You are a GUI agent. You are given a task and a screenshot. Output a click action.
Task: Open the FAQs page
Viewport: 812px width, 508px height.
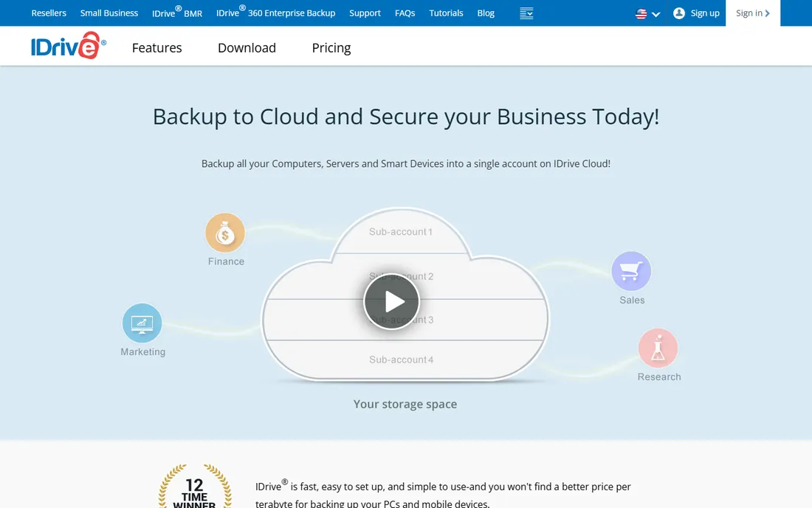[x=405, y=13]
